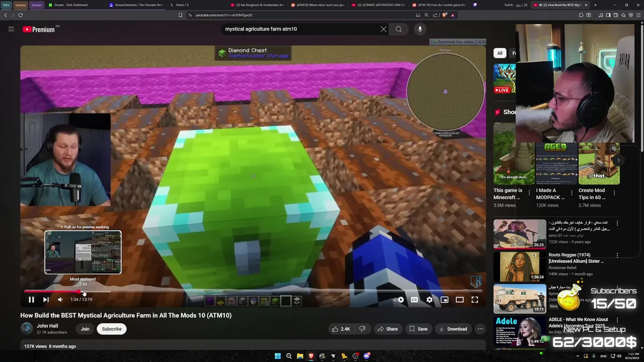Open a new browser tab
The width and height of the screenshot is (644, 362).
tap(595, 5)
